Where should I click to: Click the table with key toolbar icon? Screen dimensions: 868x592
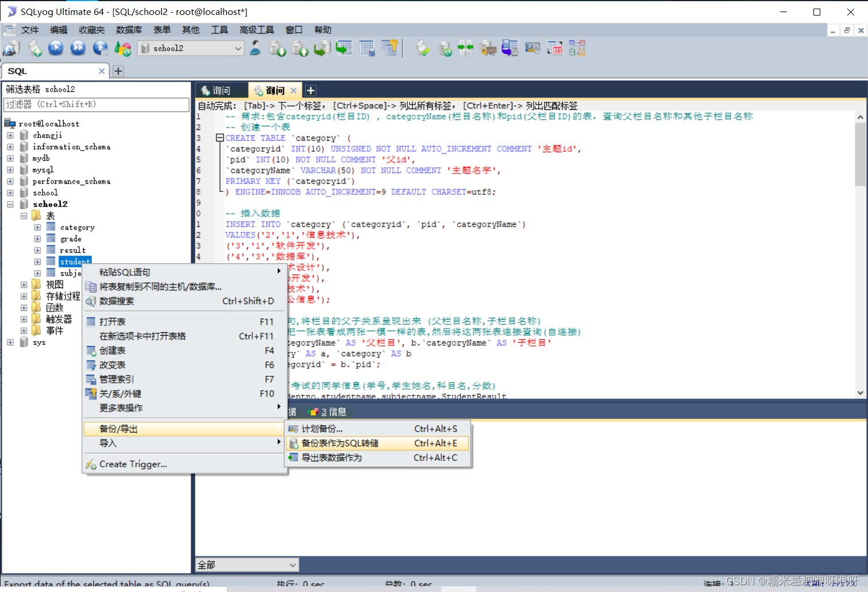(389, 48)
